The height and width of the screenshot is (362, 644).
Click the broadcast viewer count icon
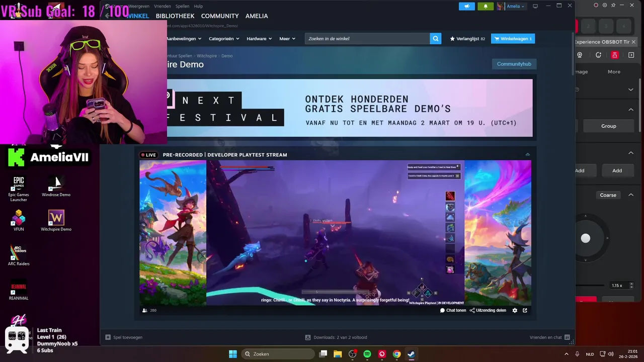coord(145,310)
